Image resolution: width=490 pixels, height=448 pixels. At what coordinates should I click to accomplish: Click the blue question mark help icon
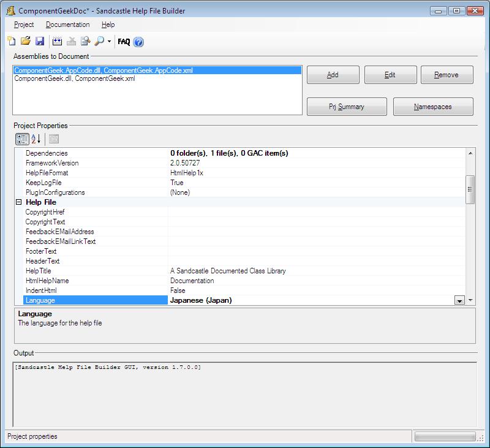(x=138, y=42)
